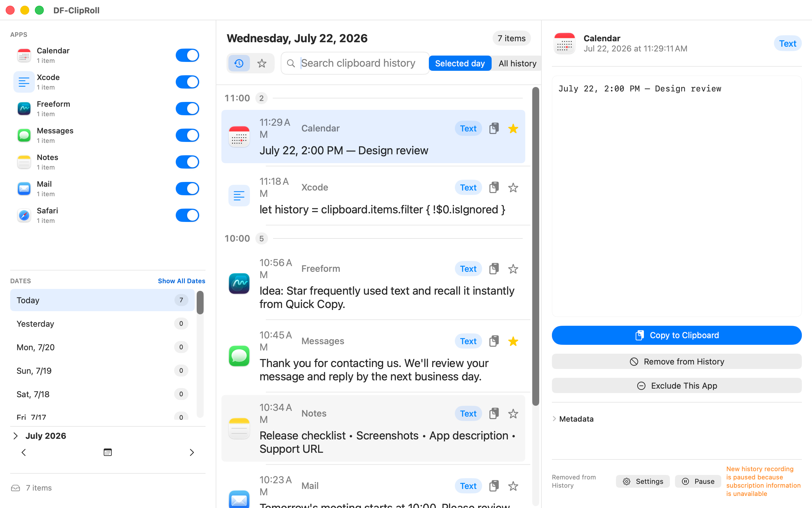Open the Notes release checklist item
The image size is (812, 508).
point(373,428)
